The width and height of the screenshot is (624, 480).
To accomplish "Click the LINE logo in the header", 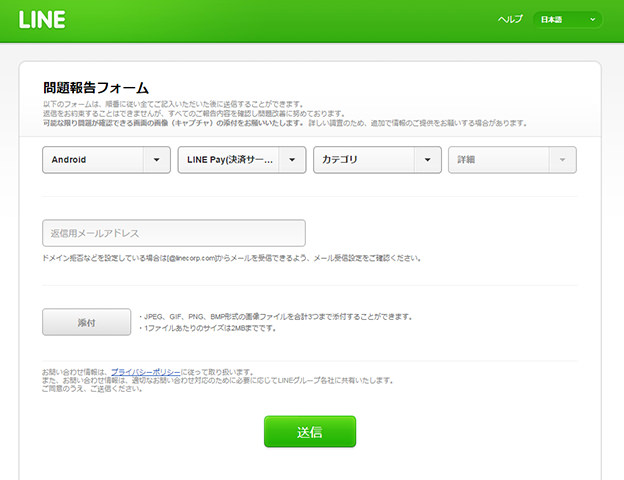I will pos(42,20).
